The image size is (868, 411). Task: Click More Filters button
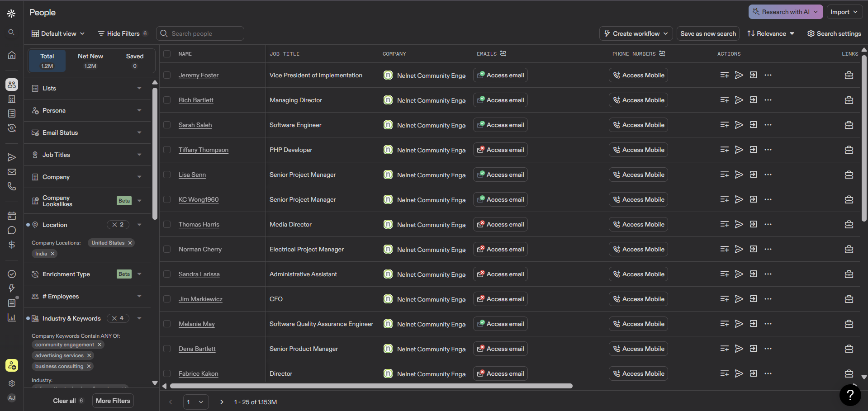(113, 401)
